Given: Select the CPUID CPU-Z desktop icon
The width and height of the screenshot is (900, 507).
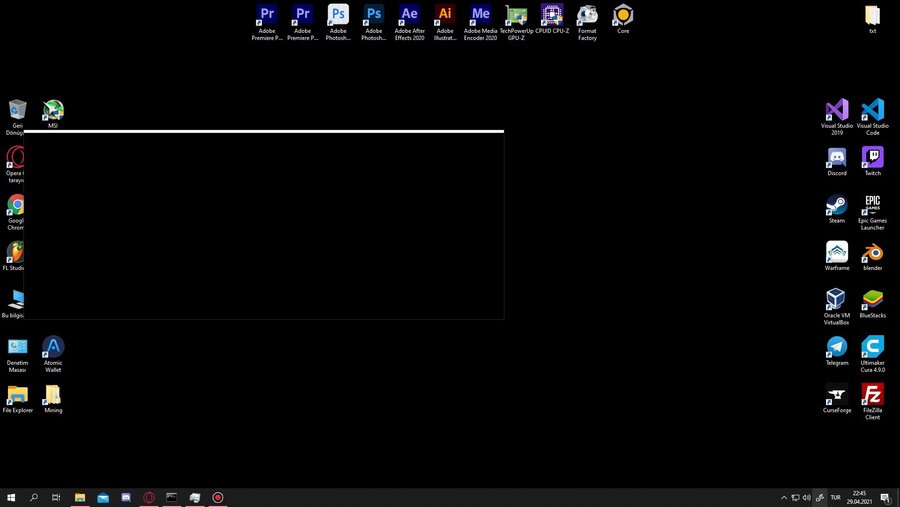Looking at the screenshot, I should [x=552, y=19].
